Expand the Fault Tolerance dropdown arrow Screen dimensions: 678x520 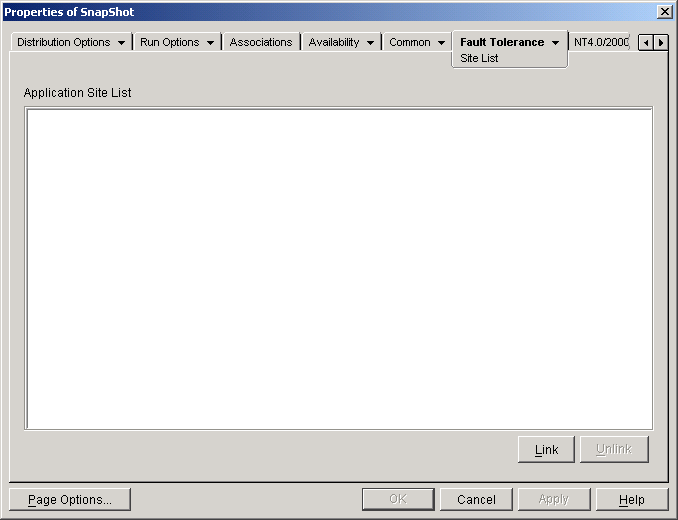tap(556, 43)
